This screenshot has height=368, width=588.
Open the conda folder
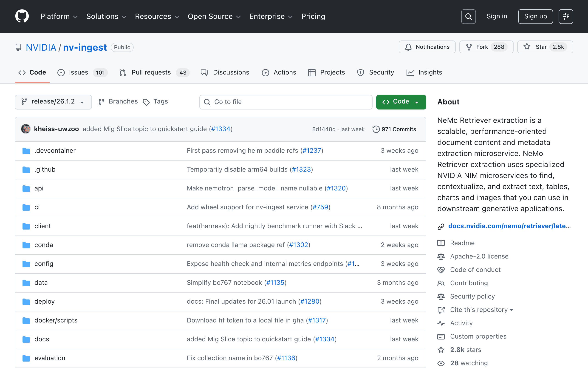44,245
